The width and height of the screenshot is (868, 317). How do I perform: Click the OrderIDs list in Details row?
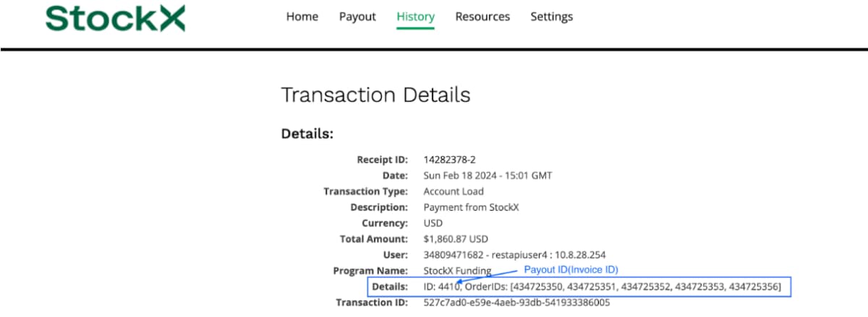pos(622,287)
